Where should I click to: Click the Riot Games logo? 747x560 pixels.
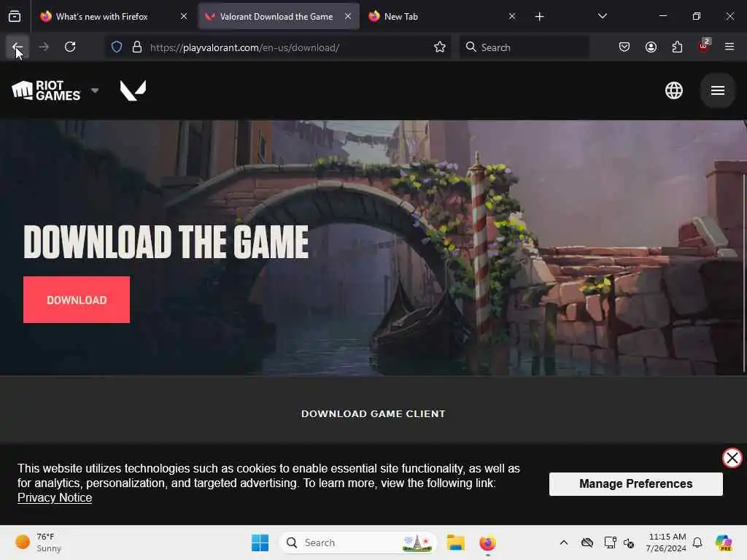[46, 90]
